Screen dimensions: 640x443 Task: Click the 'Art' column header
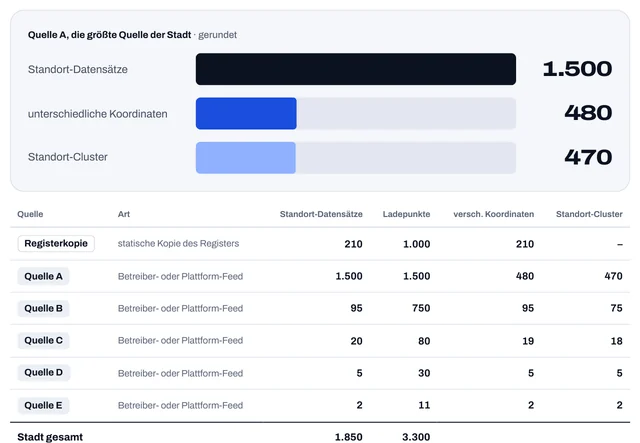point(124,214)
